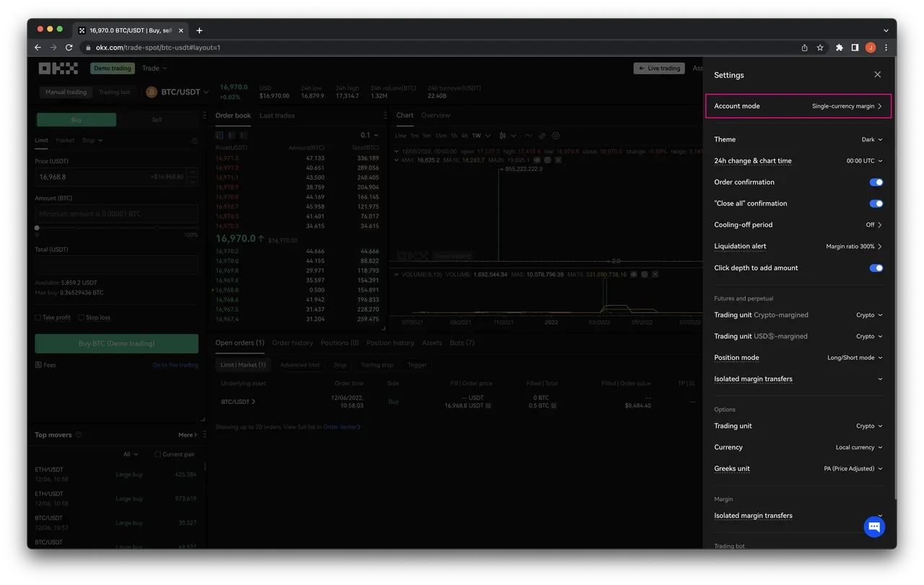
Task: Click the Live trading button
Action: [x=660, y=69]
